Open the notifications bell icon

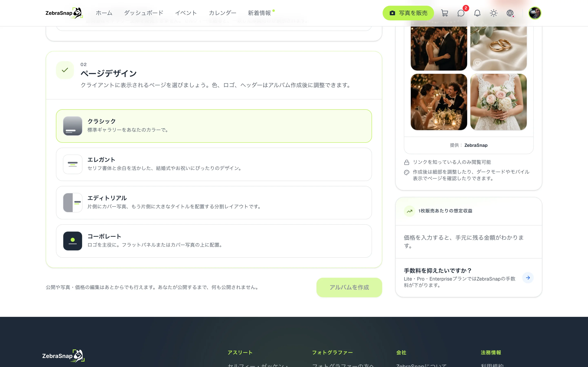(477, 13)
